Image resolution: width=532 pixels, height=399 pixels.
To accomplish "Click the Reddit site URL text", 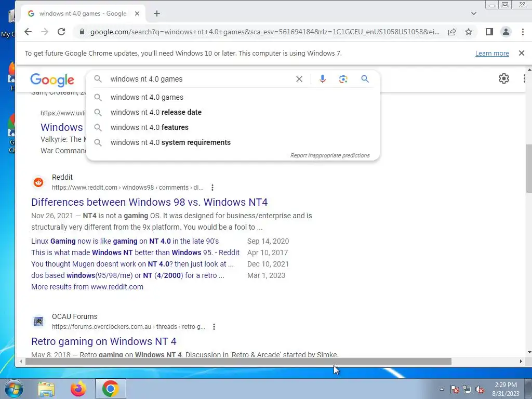I will pyautogui.click(x=128, y=187).
